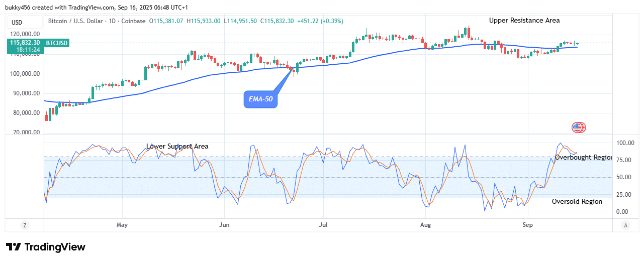
Task: Click the Sep label on time axis
Action: point(527,225)
